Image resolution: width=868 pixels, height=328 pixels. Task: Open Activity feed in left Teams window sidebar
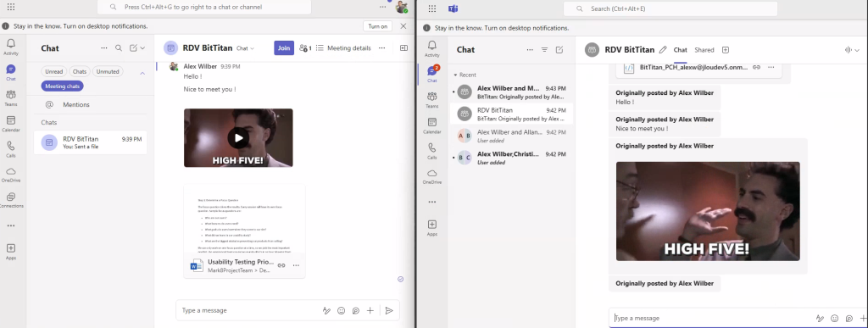tap(11, 47)
